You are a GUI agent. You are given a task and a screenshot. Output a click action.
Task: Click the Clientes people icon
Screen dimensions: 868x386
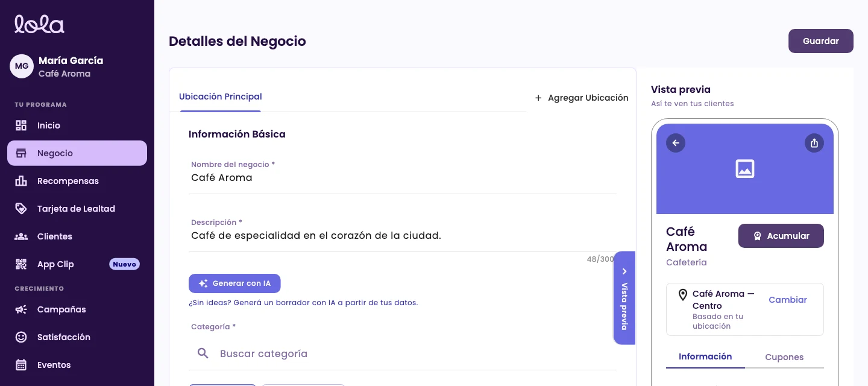21,236
